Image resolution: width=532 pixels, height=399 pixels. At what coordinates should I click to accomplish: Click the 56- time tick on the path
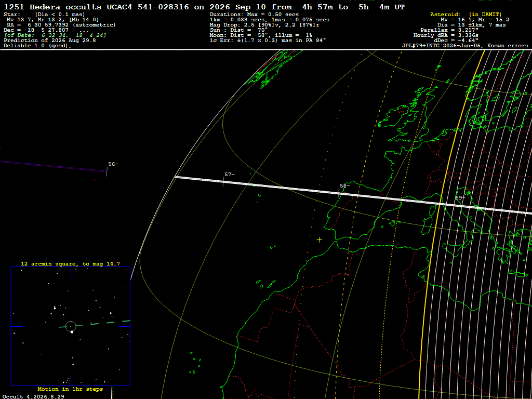113,164
